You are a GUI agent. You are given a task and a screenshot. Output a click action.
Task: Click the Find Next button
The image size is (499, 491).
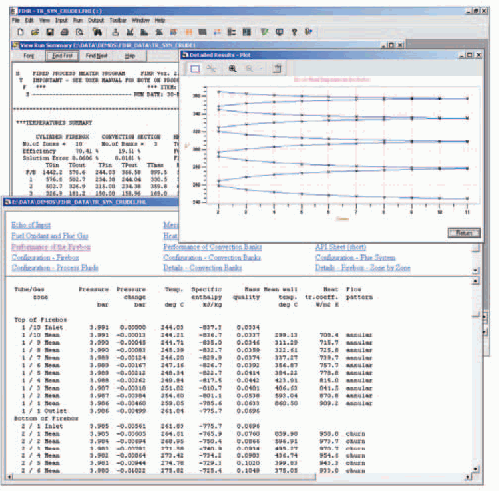point(96,56)
